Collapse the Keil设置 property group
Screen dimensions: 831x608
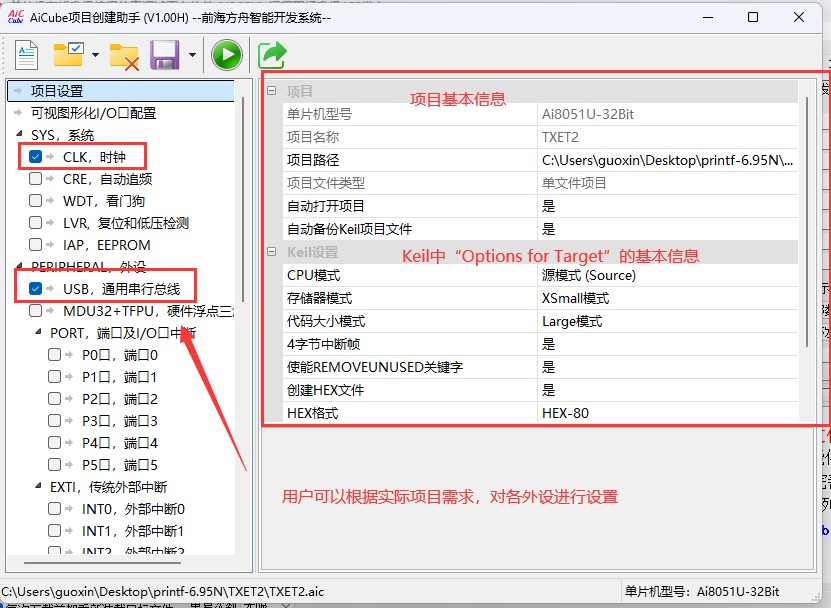point(272,252)
